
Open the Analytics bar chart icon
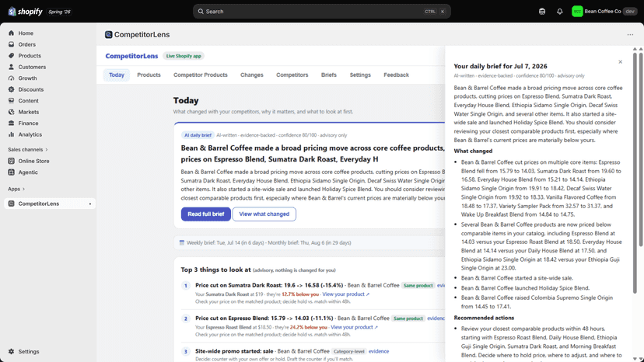11,134
